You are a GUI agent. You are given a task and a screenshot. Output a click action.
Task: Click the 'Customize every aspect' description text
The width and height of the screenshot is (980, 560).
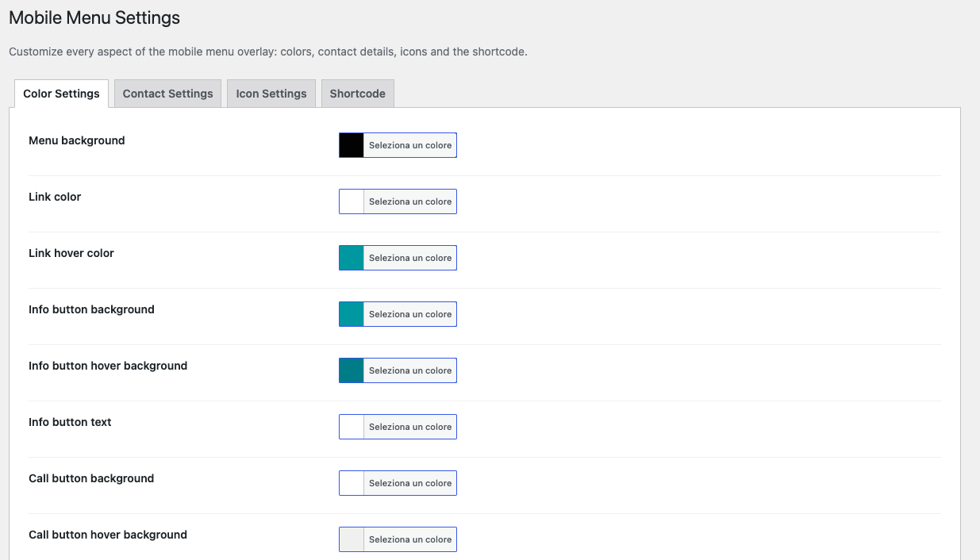[268, 52]
